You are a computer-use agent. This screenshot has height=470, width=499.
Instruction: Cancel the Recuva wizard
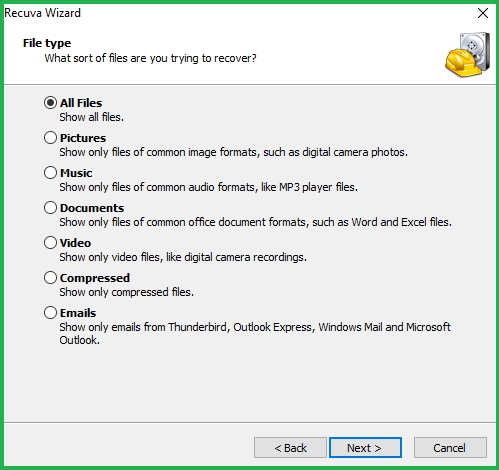(450, 448)
